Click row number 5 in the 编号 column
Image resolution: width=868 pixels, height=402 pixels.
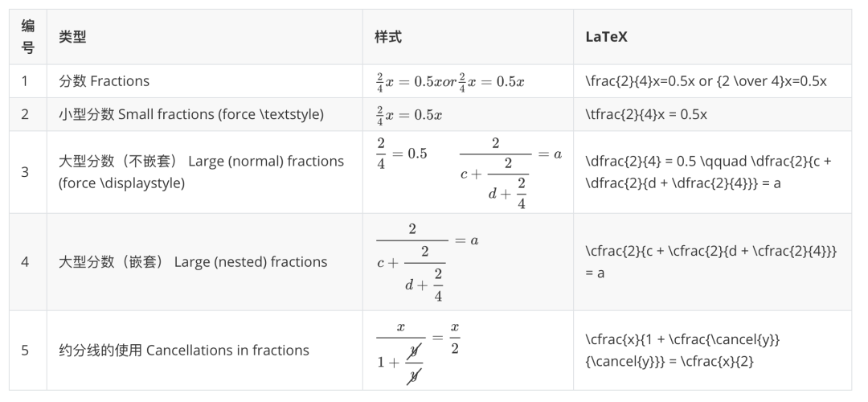click(25, 351)
